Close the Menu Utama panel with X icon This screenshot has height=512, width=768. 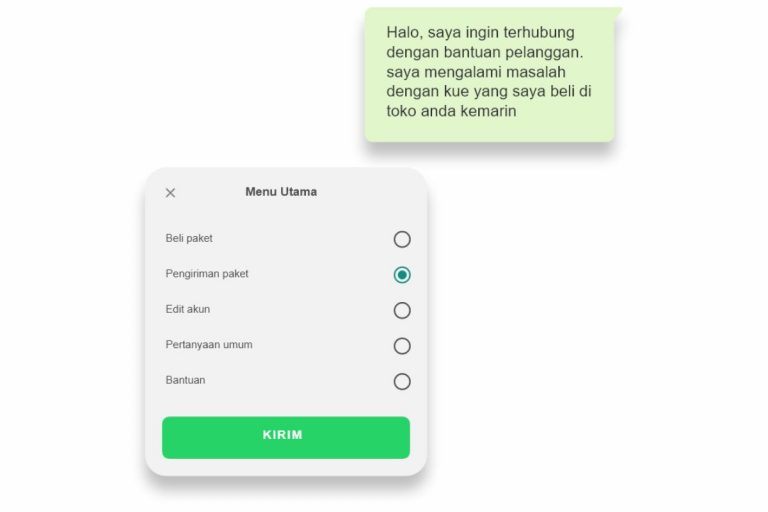pos(170,193)
